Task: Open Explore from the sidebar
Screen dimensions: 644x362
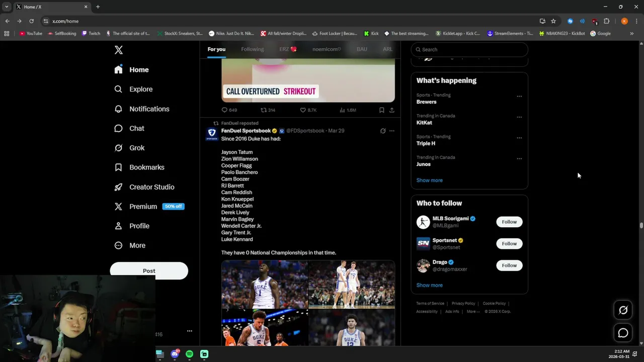Action: pyautogui.click(x=133, y=89)
